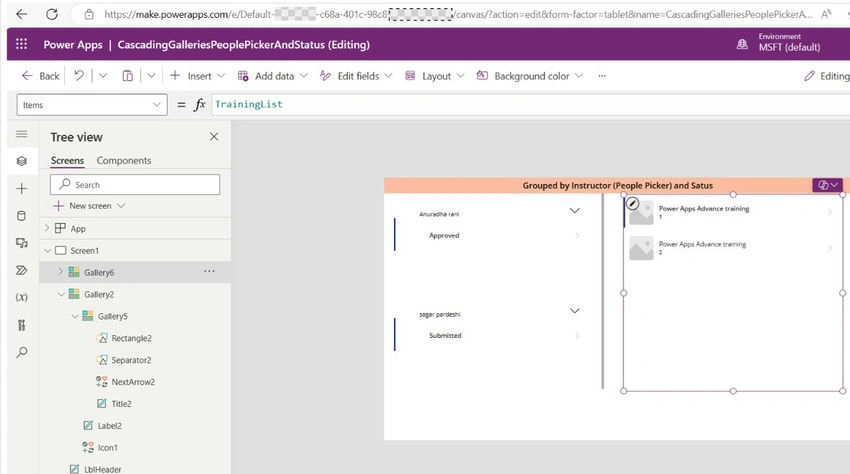Collapse the Screen1 node

[47, 251]
